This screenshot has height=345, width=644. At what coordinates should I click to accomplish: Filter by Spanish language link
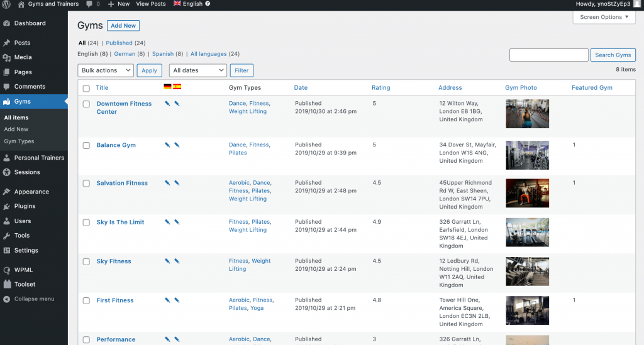pyautogui.click(x=163, y=54)
